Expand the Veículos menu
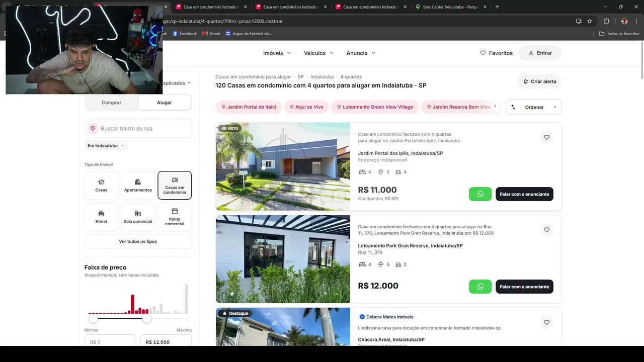Viewport: 644px width, 362px height. (318, 53)
